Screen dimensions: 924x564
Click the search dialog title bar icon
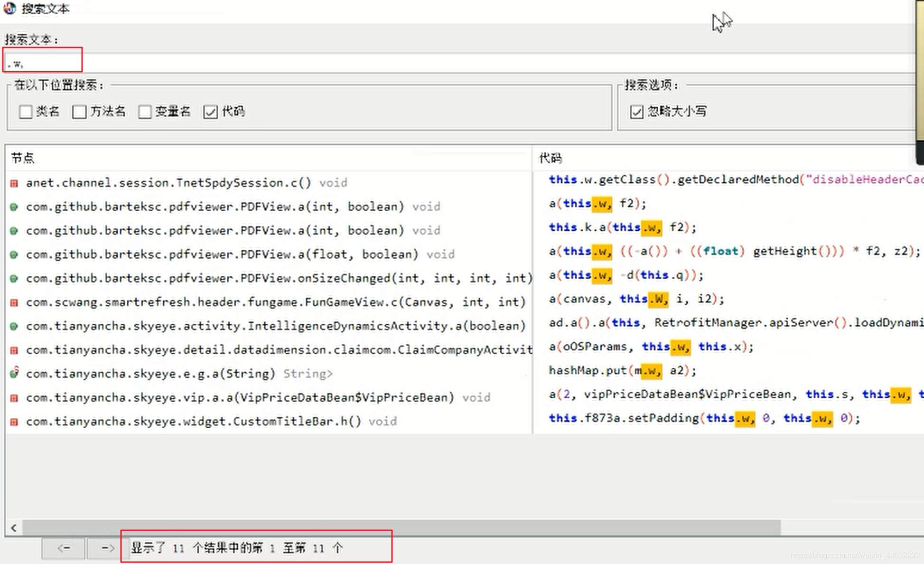click(x=10, y=8)
